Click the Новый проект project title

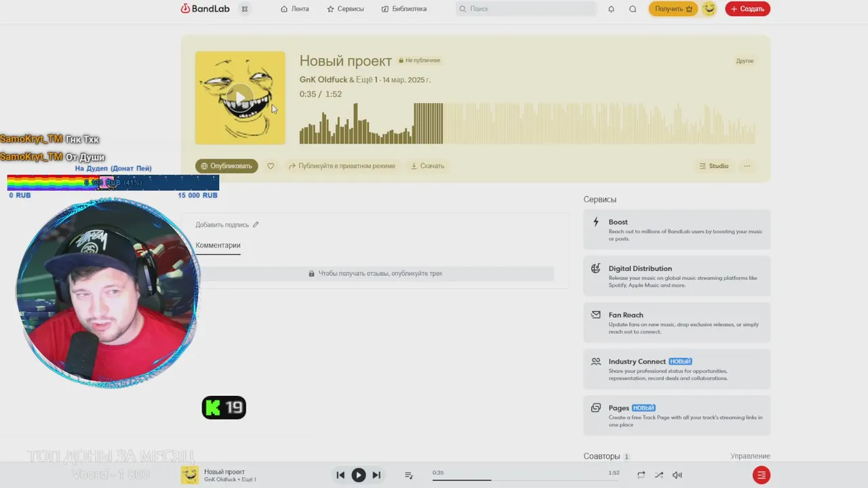pos(346,61)
